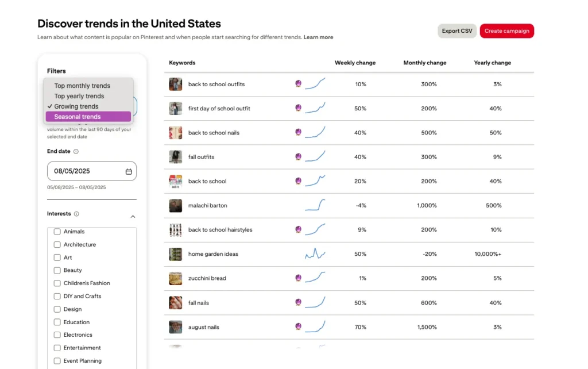Viewport: 588px width, 369px height.
Task: Click the trend graph beside malachi barton
Action: point(315,205)
